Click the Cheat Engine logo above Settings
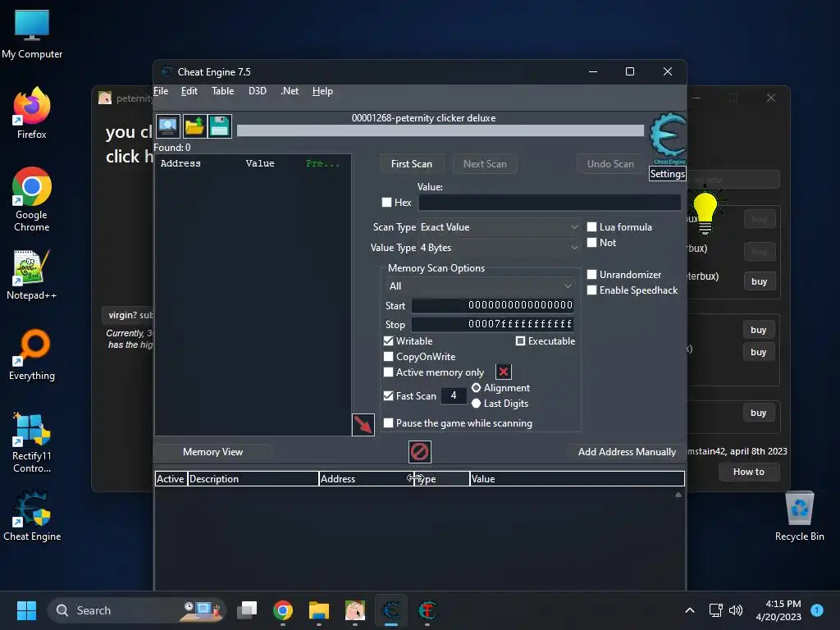 [x=668, y=138]
